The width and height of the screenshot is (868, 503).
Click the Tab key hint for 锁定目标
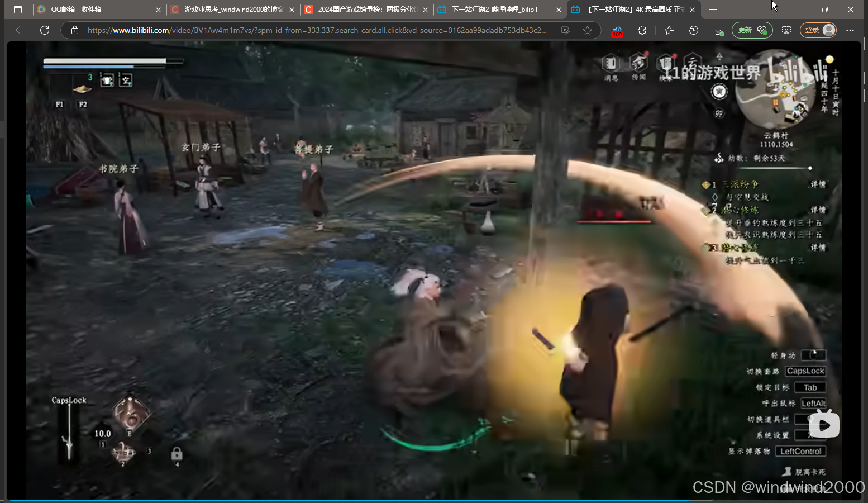click(x=810, y=387)
